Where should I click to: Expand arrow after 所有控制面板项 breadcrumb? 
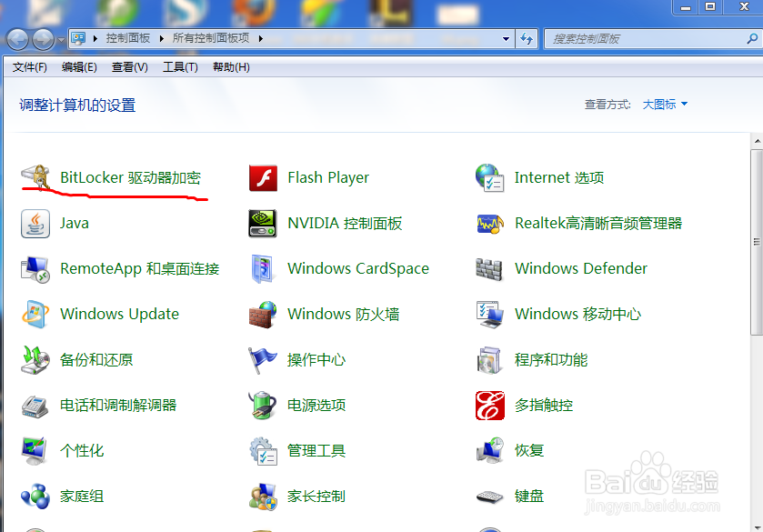(261, 38)
